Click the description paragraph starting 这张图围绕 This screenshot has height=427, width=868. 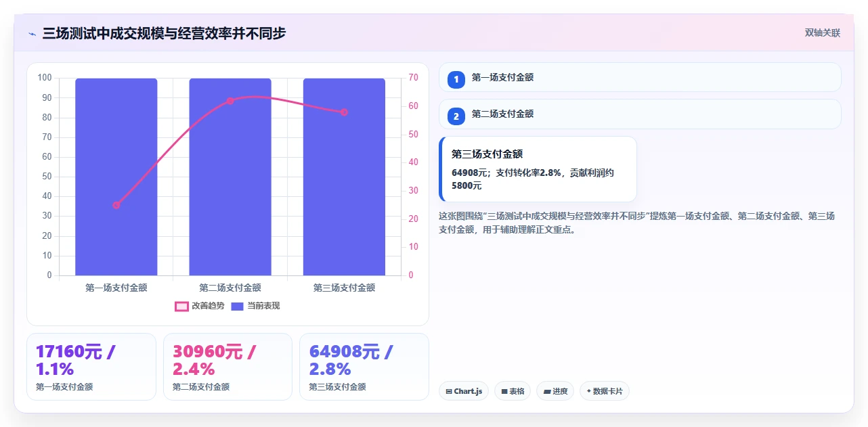(x=637, y=223)
